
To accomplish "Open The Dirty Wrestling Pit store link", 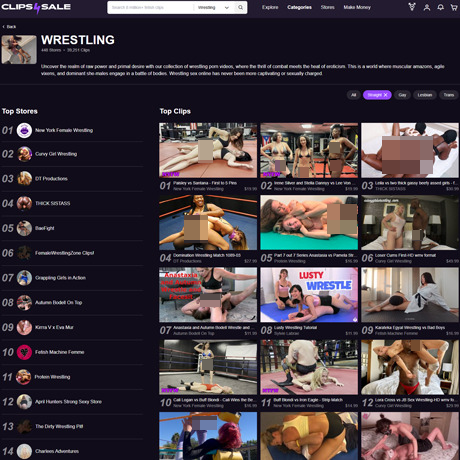I will pyautogui.click(x=59, y=426).
